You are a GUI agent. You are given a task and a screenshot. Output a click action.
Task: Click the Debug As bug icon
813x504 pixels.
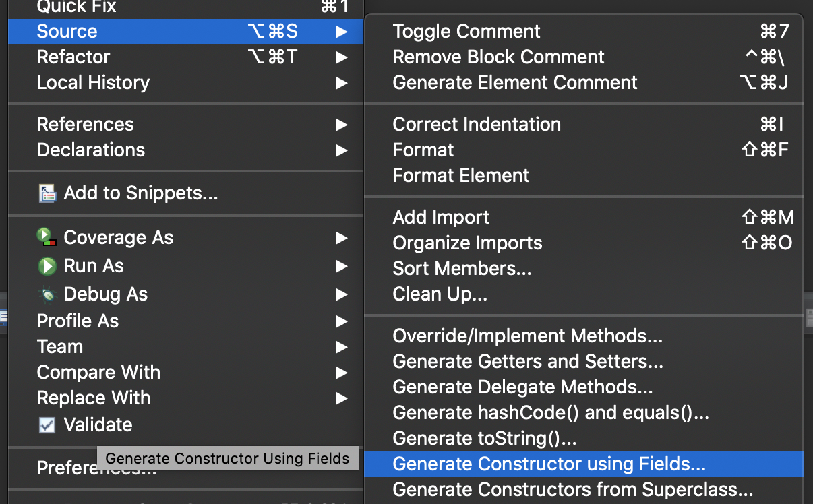pos(47,294)
